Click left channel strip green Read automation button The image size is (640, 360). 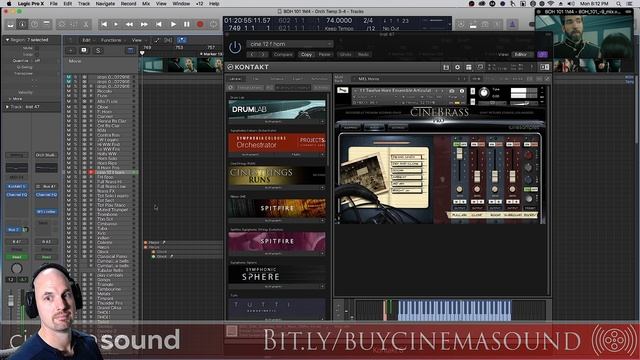pos(16,257)
